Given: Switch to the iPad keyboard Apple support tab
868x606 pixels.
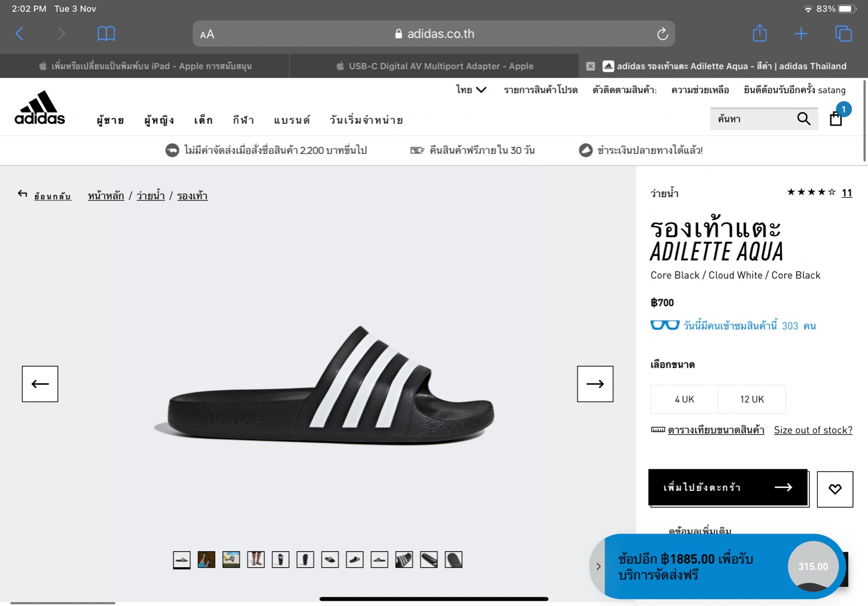Looking at the screenshot, I should point(145,66).
